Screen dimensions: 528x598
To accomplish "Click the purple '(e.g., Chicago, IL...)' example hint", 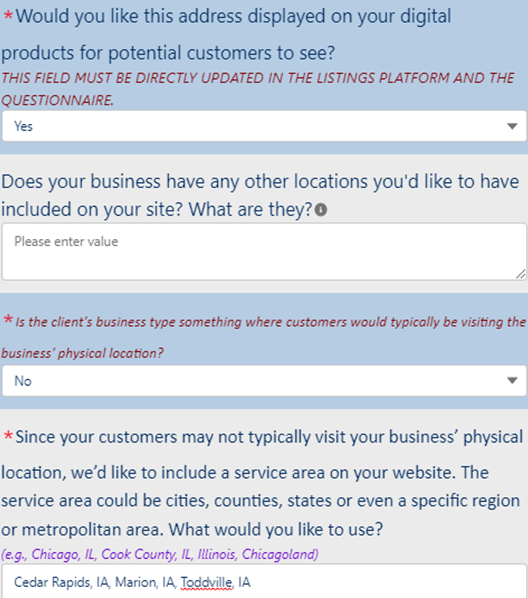I will coord(159,554).
